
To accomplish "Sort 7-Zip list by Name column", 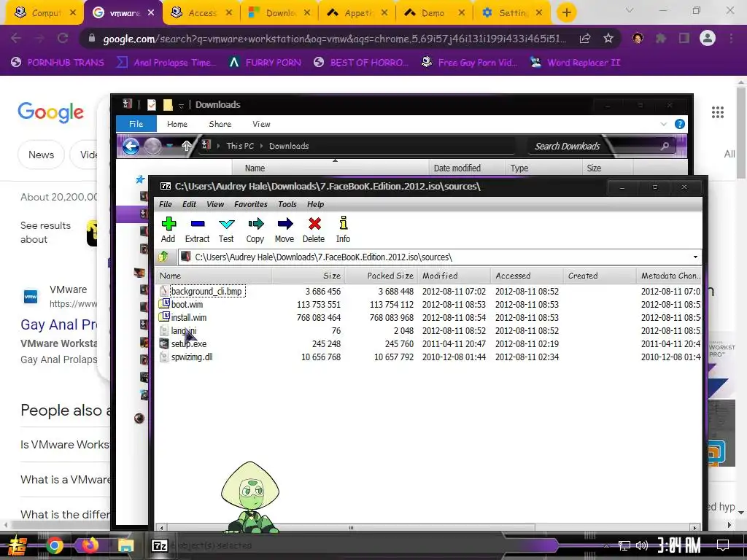I will click(214, 276).
